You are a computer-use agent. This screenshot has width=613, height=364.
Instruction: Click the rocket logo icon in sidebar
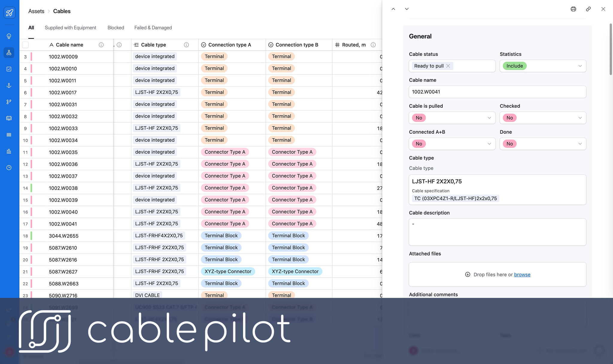pyautogui.click(x=9, y=13)
